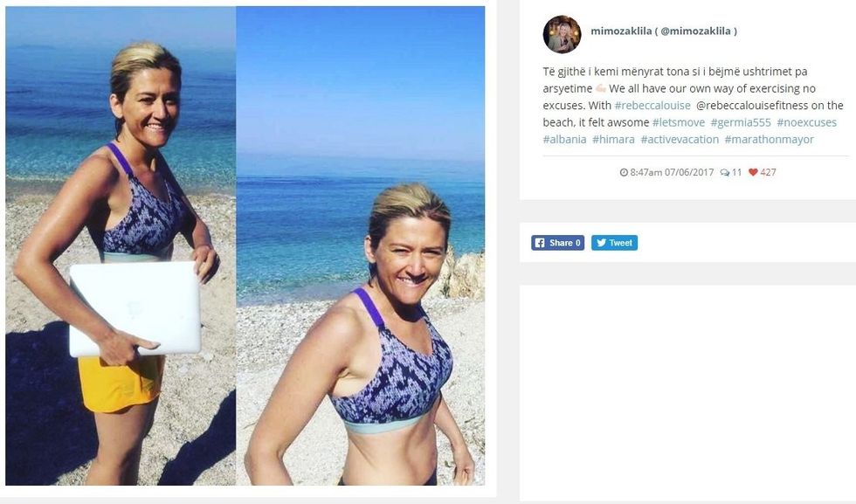Image resolution: width=856 pixels, height=504 pixels.
Task: Click the comments bubble icon
Action: pos(724,173)
